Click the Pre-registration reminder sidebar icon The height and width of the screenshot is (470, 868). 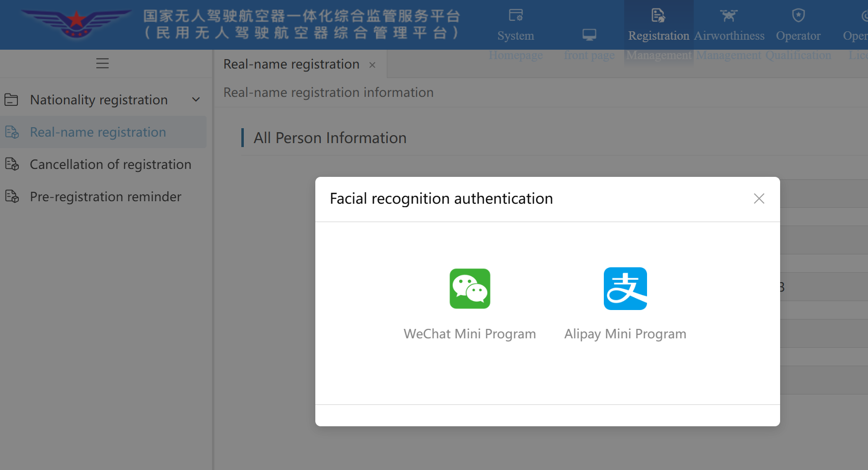click(x=12, y=196)
